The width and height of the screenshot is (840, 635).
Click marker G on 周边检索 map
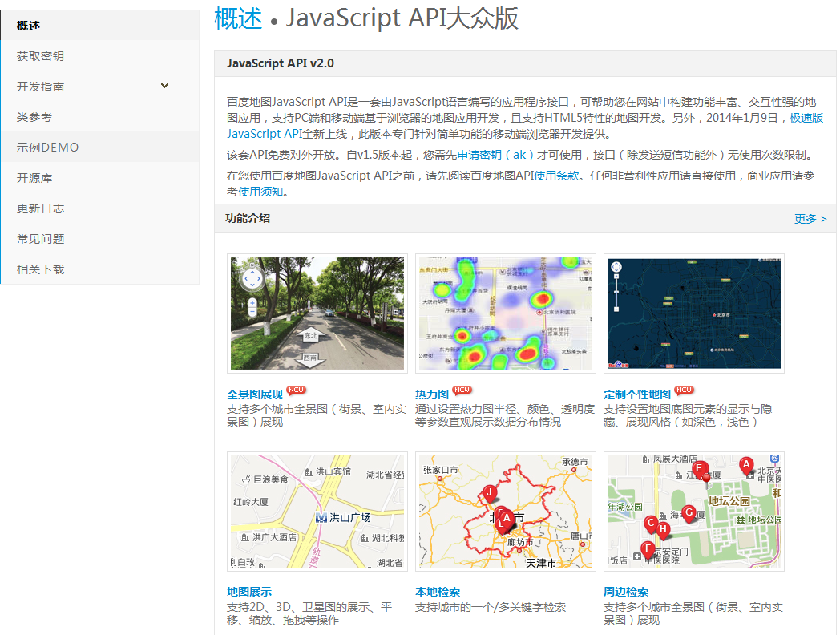(689, 513)
